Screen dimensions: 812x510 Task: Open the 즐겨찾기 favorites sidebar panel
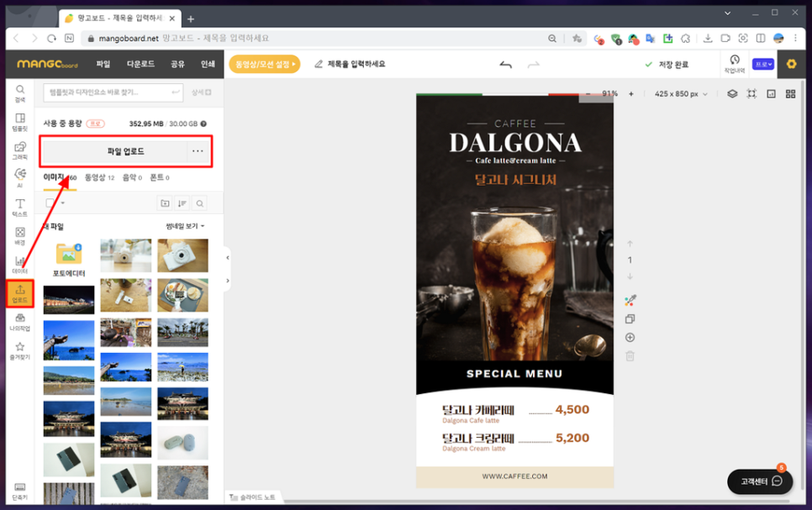pos(19,350)
